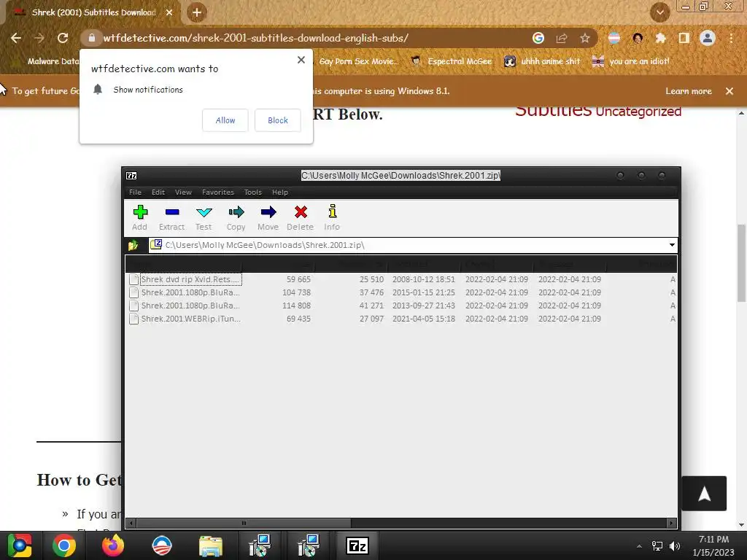The height and width of the screenshot is (560, 747).
Task: Open Chrome extensions puzzle icon
Action: click(x=660, y=38)
